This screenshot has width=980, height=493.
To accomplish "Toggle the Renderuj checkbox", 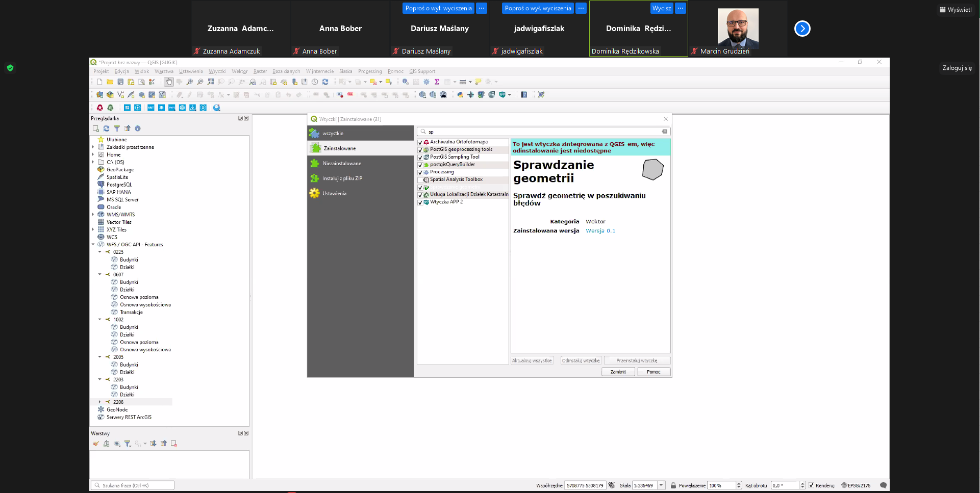I will [811, 485].
